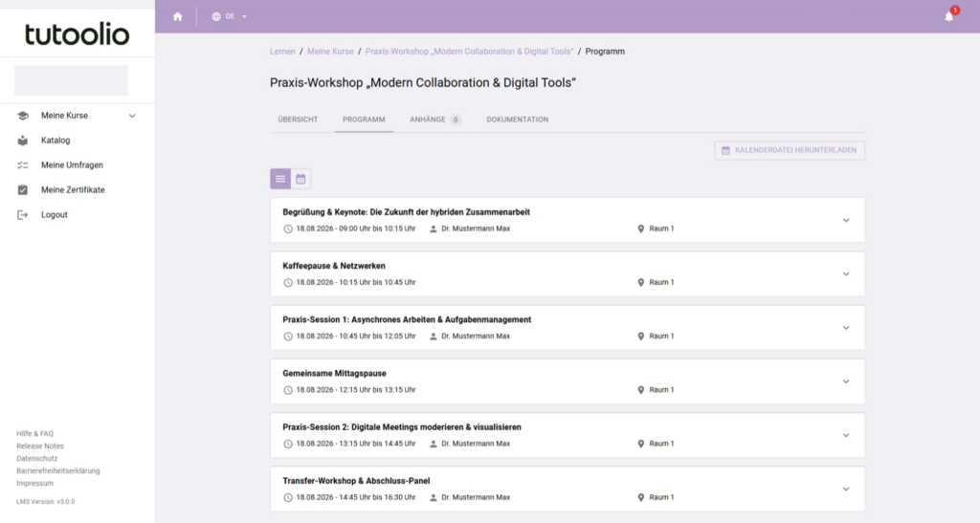Click clock icon of Begrüßung & Keynote row
This screenshot has height=523, width=980.
tap(288, 229)
